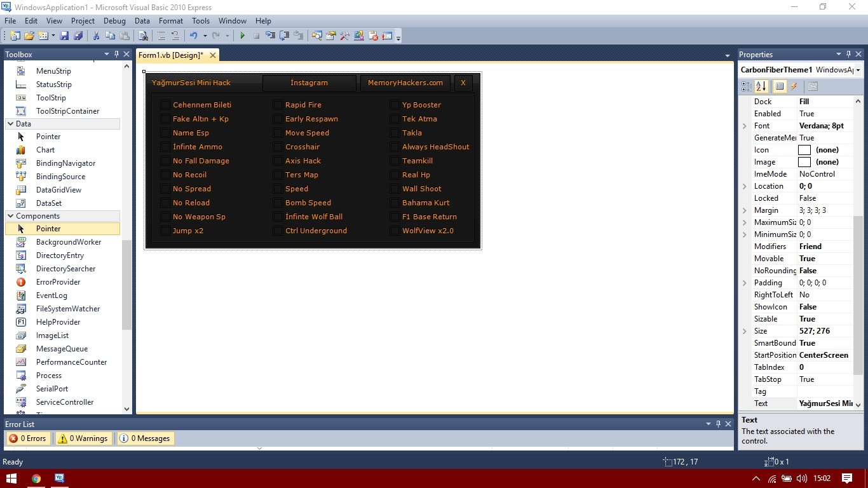Image resolution: width=868 pixels, height=488 pixels.
Task: Show Events via the lightning bolt icon
Action: [x=794, y=86]
